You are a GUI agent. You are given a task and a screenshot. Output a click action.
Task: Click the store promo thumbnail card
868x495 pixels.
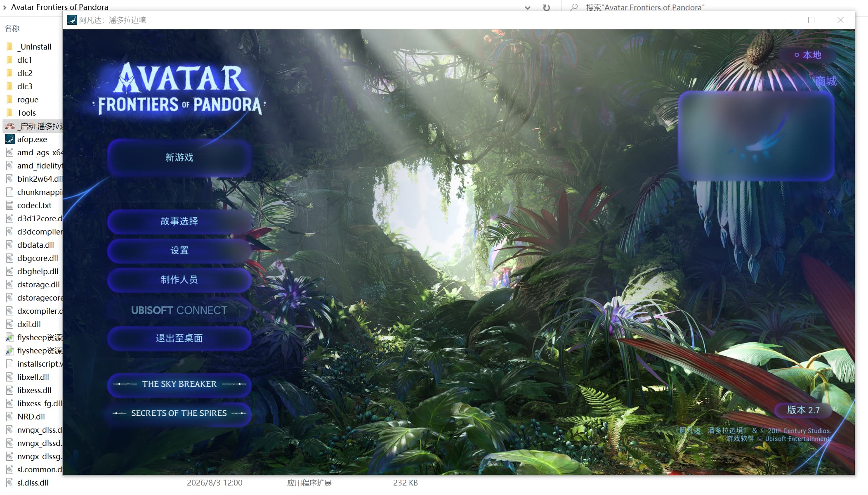(757, 136)
